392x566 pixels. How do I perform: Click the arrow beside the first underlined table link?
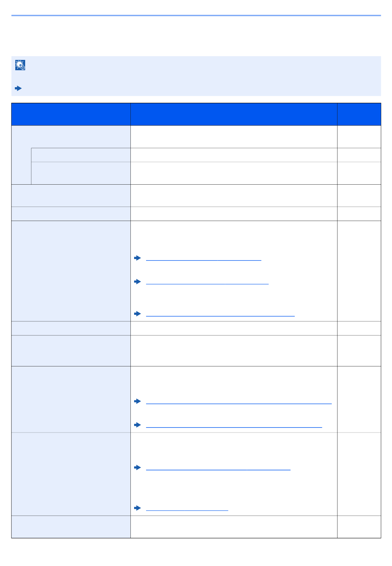click(138, 258)
